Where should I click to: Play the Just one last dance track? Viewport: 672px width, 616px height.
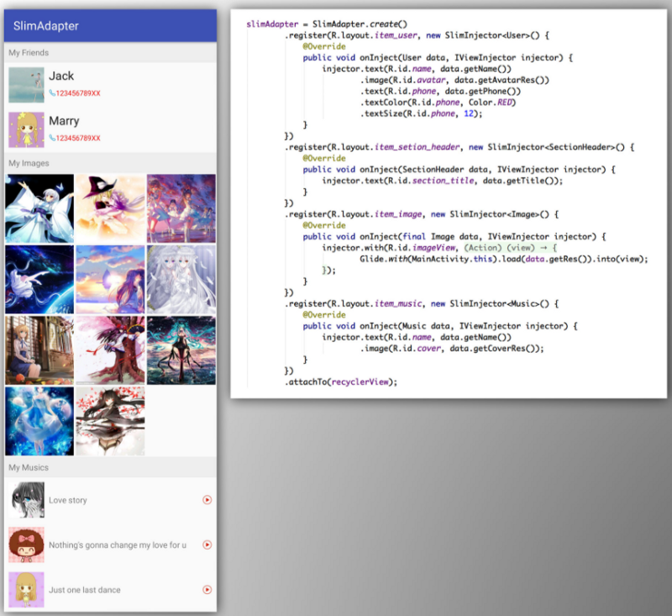[207, 590]
